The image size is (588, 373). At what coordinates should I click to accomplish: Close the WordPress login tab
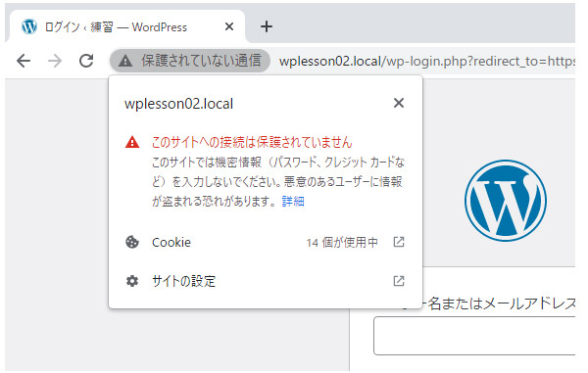(x=229, y=26)
